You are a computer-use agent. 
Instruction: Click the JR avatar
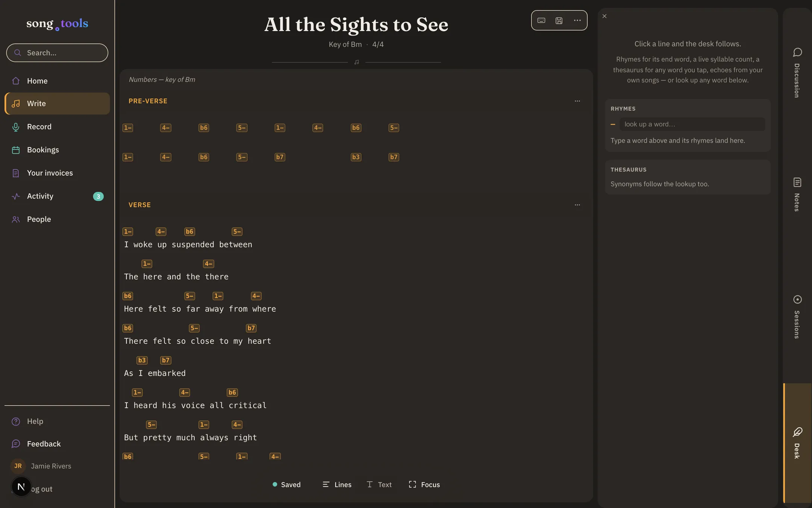(18, 466)
